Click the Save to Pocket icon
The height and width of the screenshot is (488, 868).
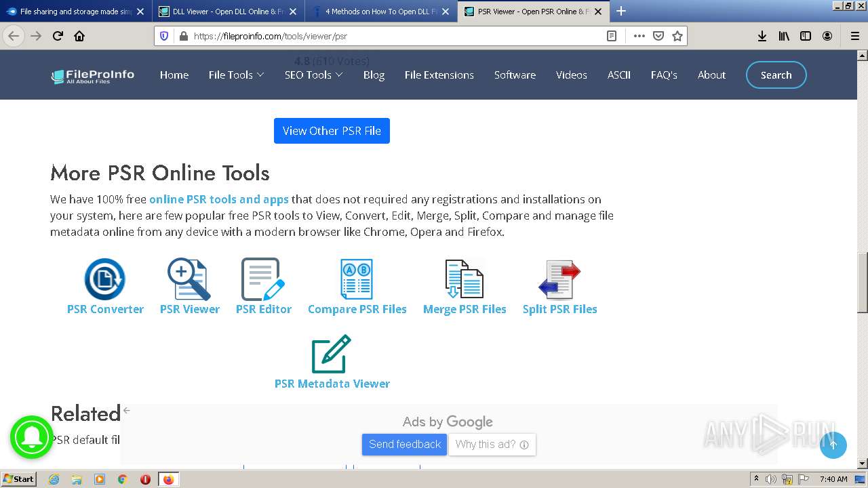click(658, 36)
